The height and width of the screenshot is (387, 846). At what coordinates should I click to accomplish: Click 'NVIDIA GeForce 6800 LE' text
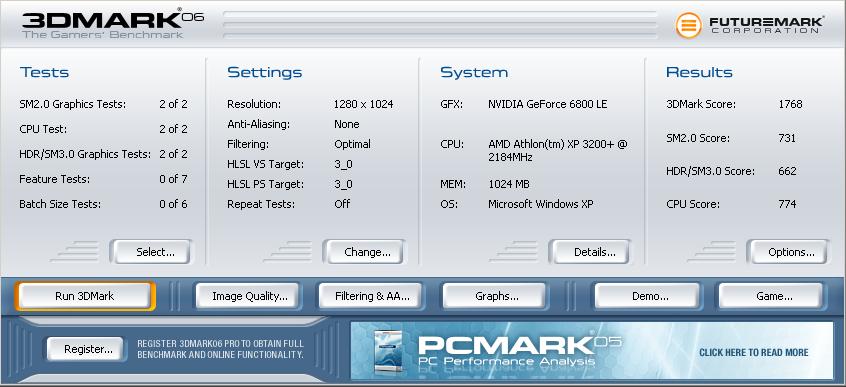(x=548, y=104)
